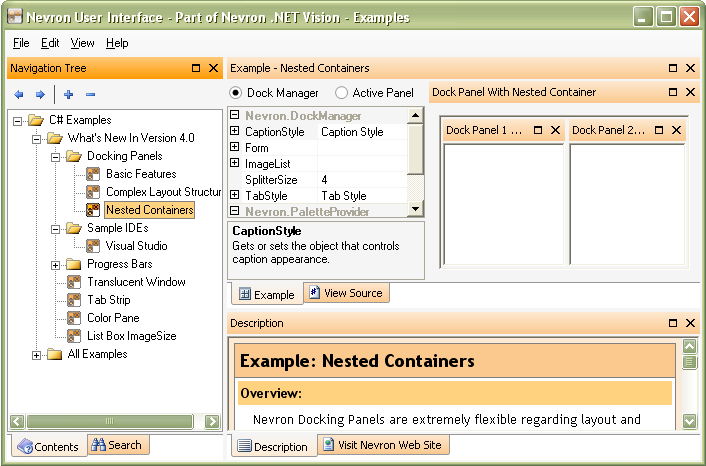Click the Caption Style value cell
The height and width of the screenshot is (466, 706).
[x=362, y=132]
